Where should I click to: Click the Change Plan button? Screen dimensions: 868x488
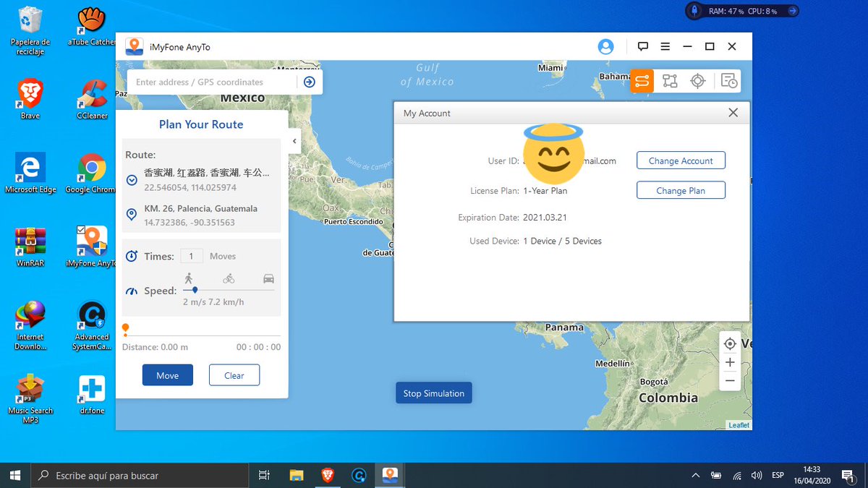point(681,190)
